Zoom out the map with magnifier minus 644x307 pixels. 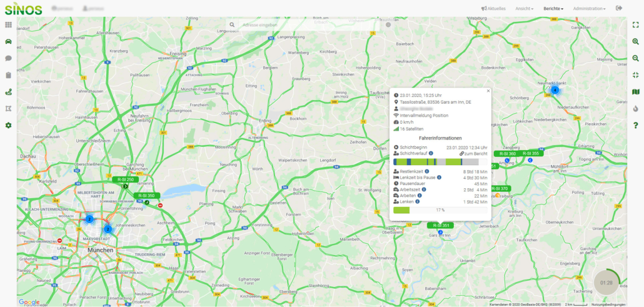click(636, 58)
